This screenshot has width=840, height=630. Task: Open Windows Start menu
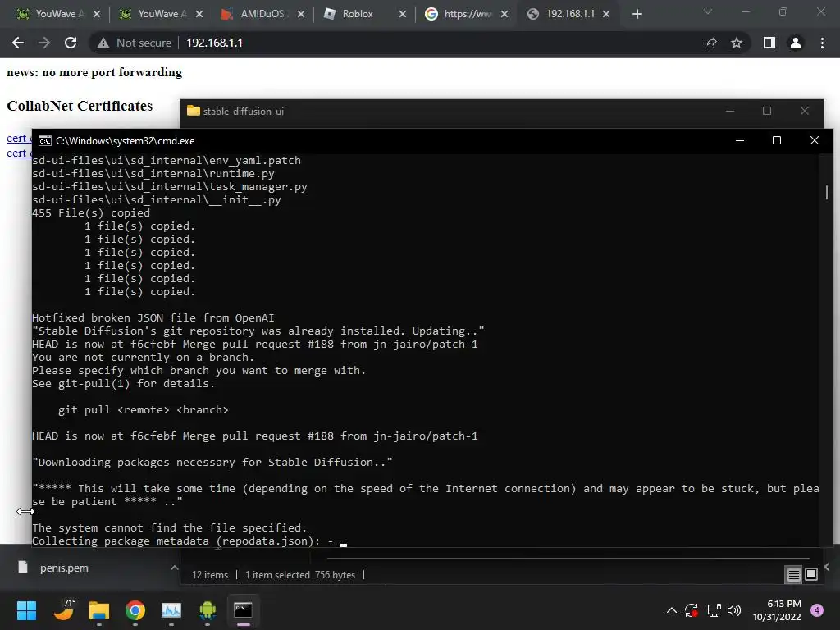(x=26, y=610)
